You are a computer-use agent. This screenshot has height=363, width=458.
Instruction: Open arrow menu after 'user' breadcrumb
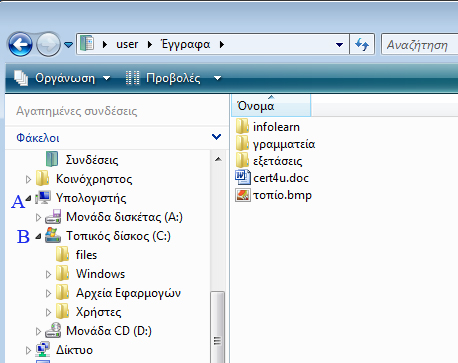[x=150, y=44]
